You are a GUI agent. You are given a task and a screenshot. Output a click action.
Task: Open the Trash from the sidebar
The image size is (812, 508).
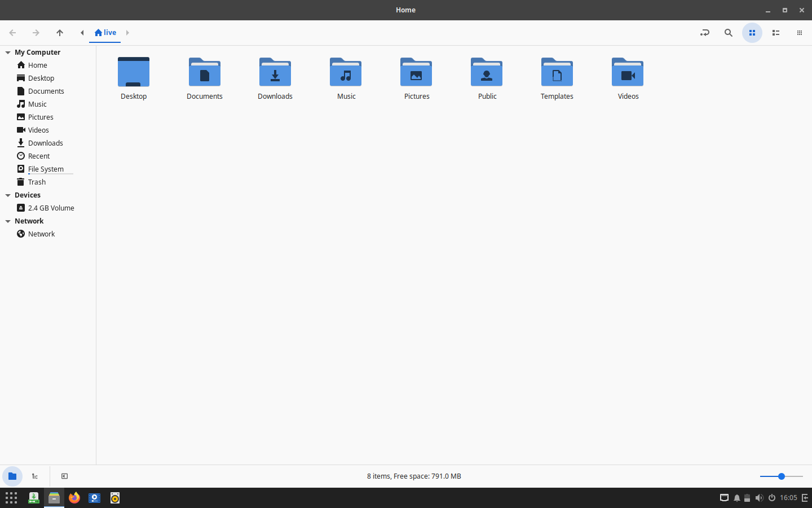tap(36, 182)
